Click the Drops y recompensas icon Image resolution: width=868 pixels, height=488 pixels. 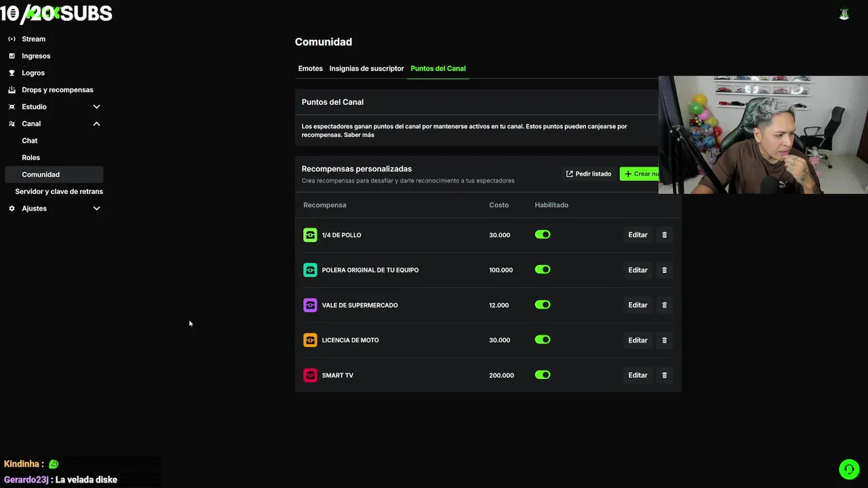pos(12,90)
